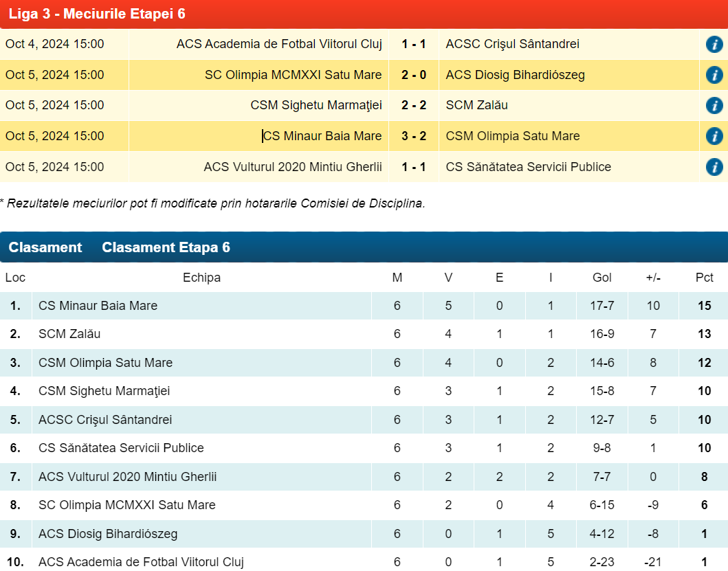The width and height of the screenshot is (728, 571).
Task: Select ACS Academia de Fotbal Viitorul Cluj standings row
Action: tap(141, 562)
